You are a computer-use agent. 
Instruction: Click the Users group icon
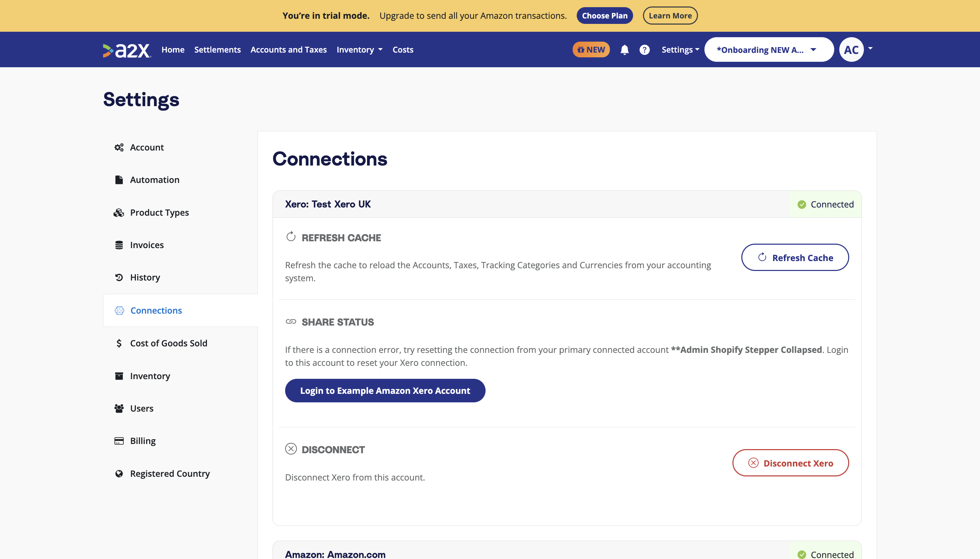tap(119, 408)
